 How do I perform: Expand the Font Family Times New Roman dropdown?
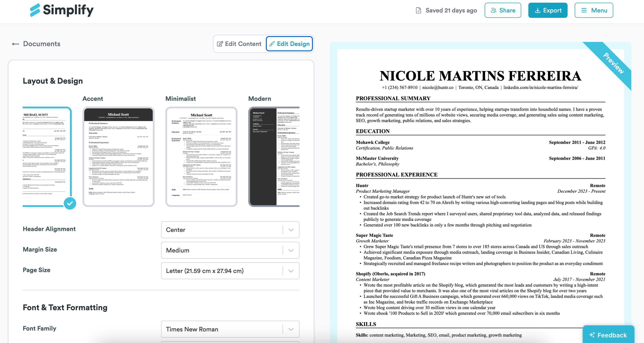pyautogui.click(x=230, y=329)
